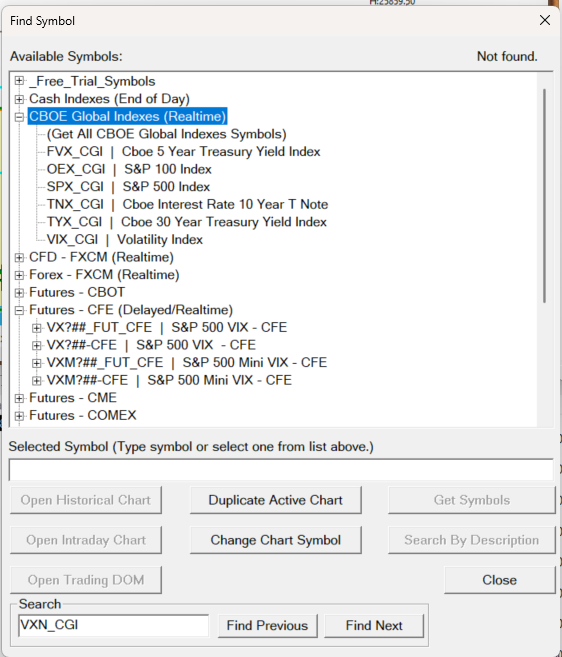Click the Selected Symbol input field

pos(281,470)
